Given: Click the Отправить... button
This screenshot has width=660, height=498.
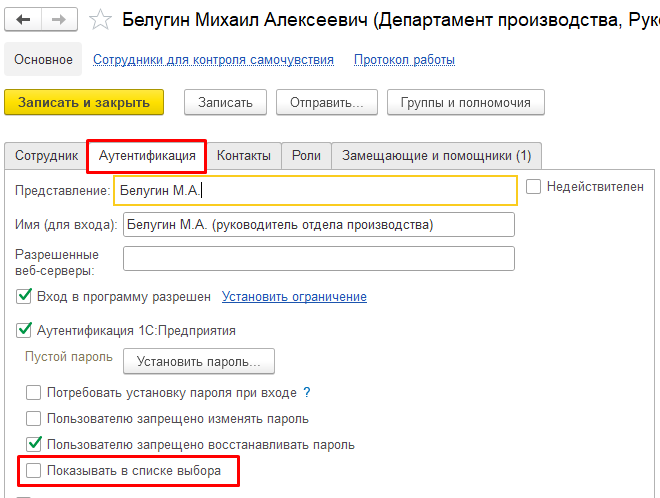Looking at the screenshot, I should tap(327, 102).
